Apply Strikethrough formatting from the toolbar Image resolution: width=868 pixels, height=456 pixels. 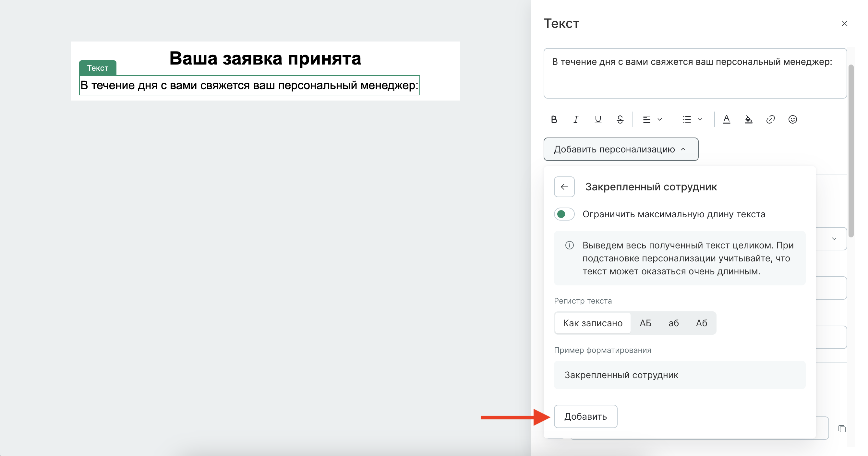620,119
